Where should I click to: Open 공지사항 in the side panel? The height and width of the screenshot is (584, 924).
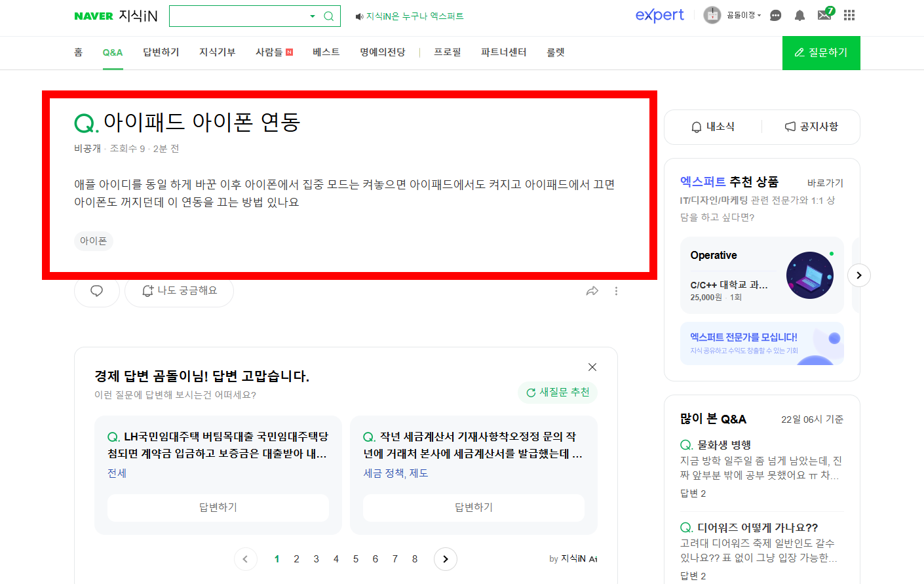click(811, 127)
